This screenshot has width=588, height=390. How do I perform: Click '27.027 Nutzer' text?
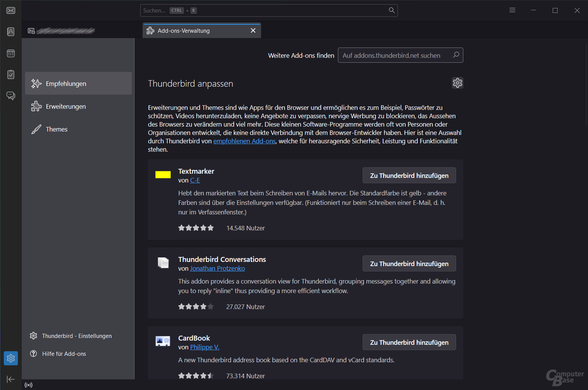point(246,307)
